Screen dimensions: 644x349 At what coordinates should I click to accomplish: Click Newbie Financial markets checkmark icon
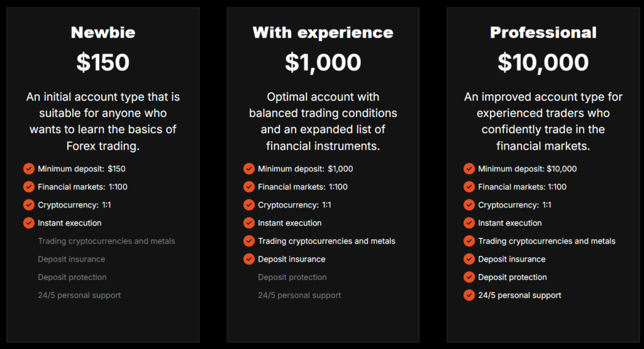pyautogui.click(x=29, y=187)
